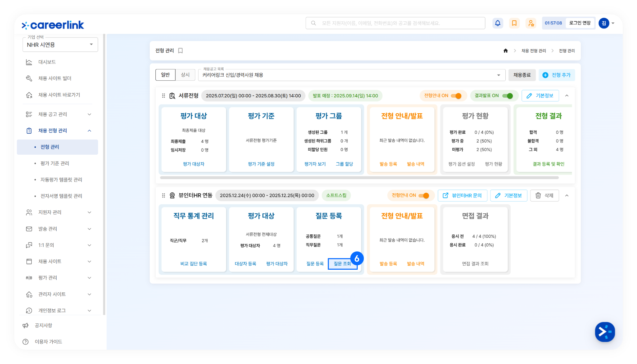This screenshot has height=364, width=637.
Task: Open the 기업 선택 NHR 시연용 dropdown
Action: (x=60, y=45)
